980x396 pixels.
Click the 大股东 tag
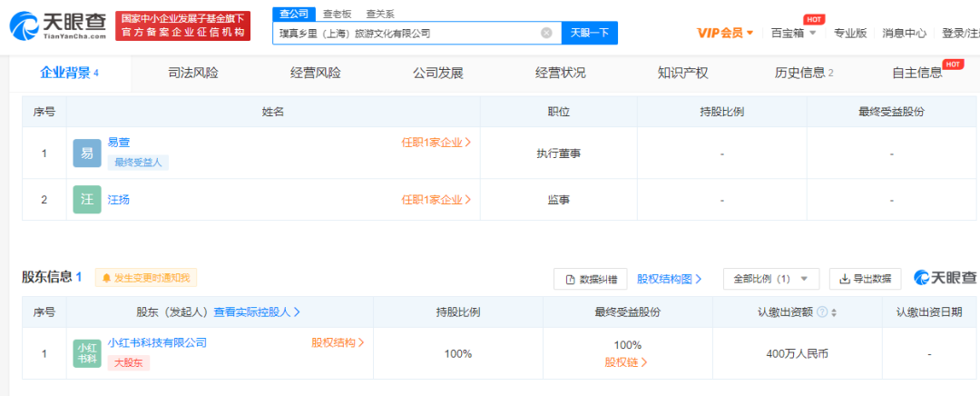(129, 362)
